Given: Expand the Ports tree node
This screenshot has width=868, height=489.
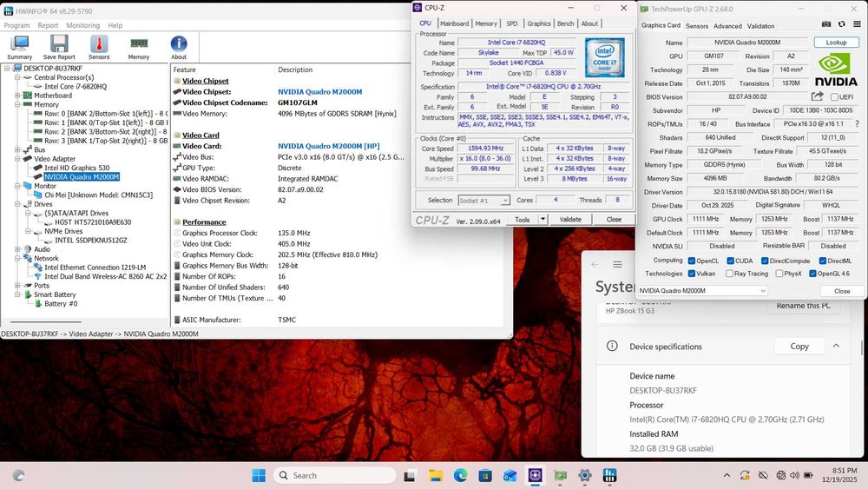Looking at the screenshot, I should click(x=17, y=285).
